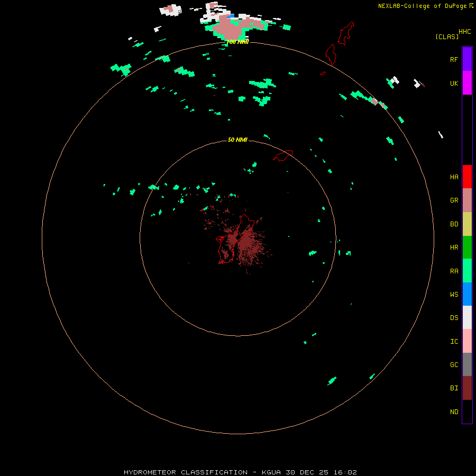
Task: Click the HHC product label
Action: [x=464, y=32]
